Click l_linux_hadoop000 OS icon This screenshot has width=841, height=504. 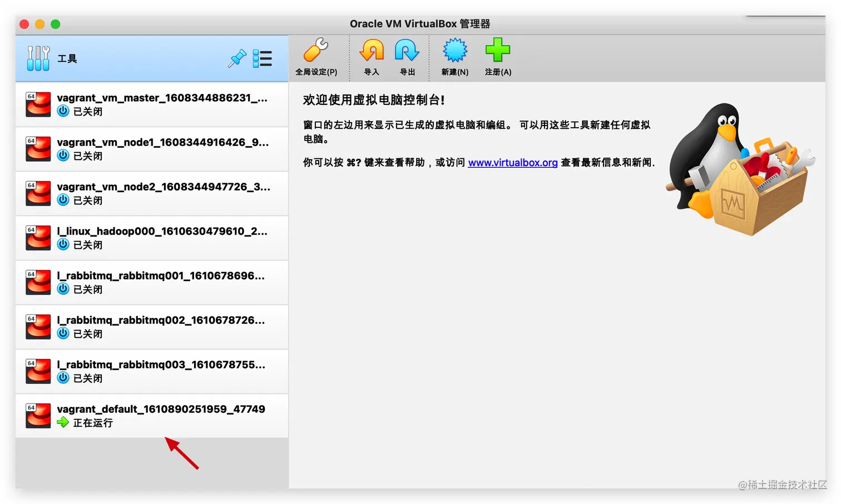pos(38,238)
